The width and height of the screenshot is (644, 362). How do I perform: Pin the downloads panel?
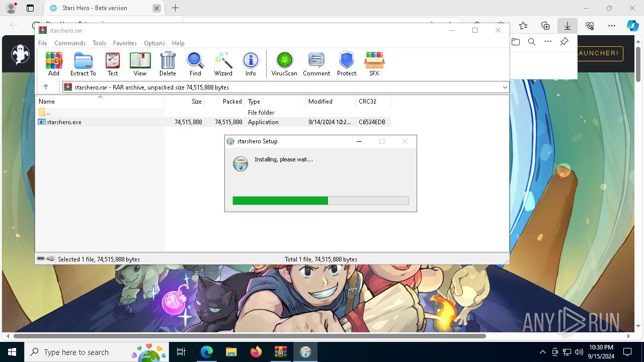(565, 42)
